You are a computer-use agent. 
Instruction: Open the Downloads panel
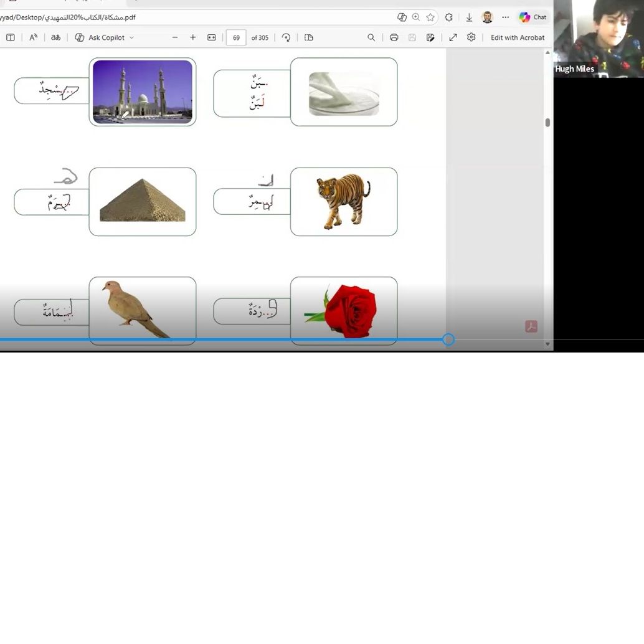tap(469, 17)
